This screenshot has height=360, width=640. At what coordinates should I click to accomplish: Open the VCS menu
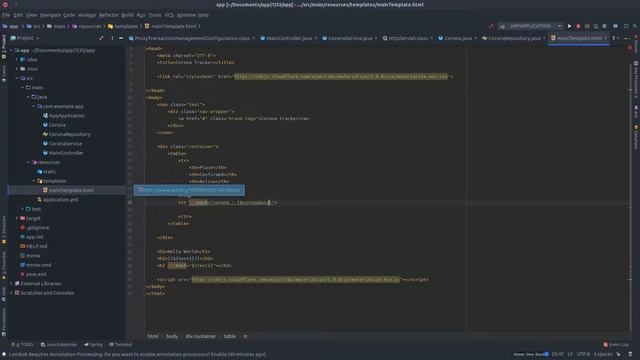[x=169, y=15]
